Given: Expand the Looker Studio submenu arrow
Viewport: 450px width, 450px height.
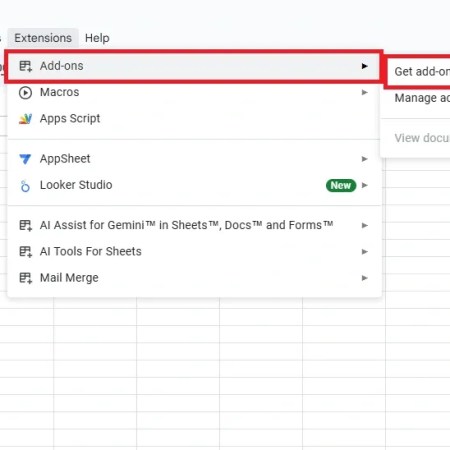Looking at the screenshot, I should pyautogui.click(x=365, y=185).
